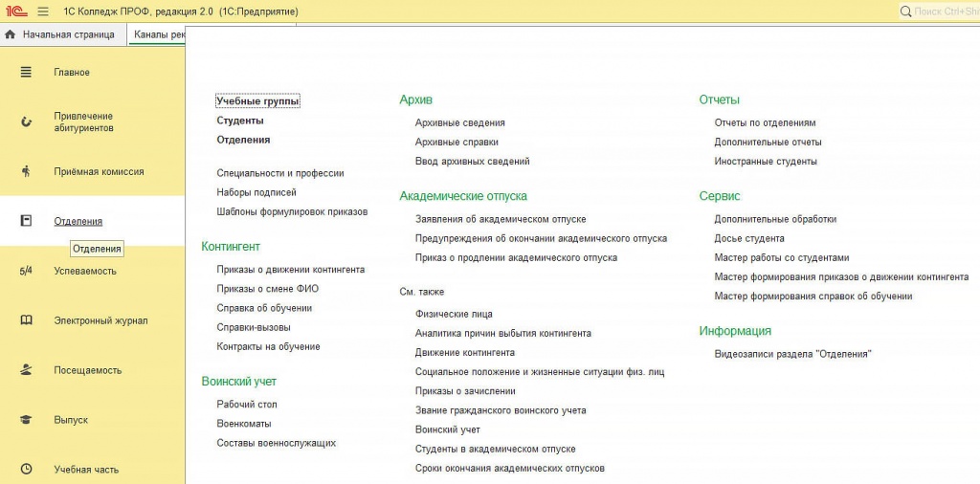Image resolution: width=980 pixels, height=484 pixels.
Task: Open Предупреждения об окончании академического отпуска
Action: [x=541, y=238]
